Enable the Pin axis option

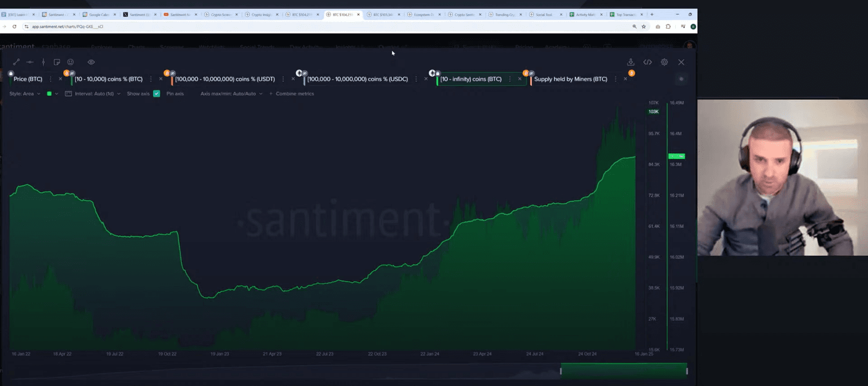[175, 94]
